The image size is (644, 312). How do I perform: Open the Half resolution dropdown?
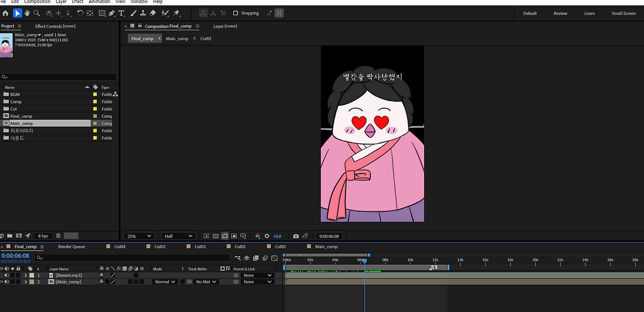click(179, 236)
